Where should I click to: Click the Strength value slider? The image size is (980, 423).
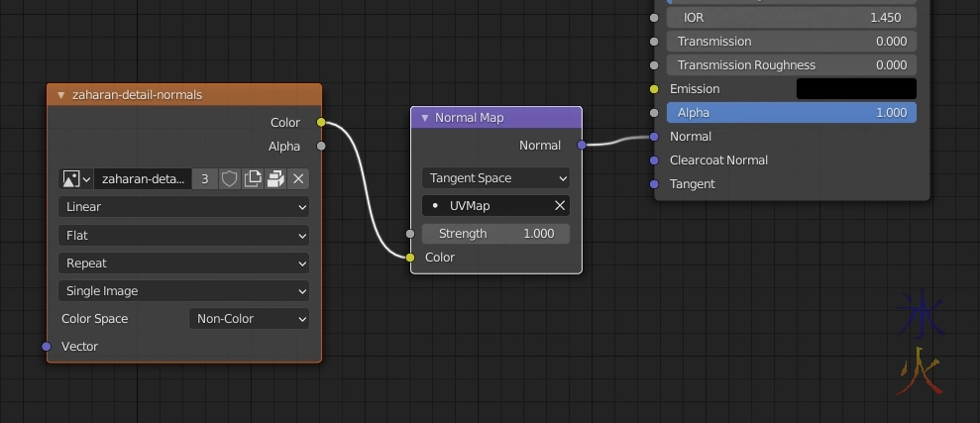(495, 234)
